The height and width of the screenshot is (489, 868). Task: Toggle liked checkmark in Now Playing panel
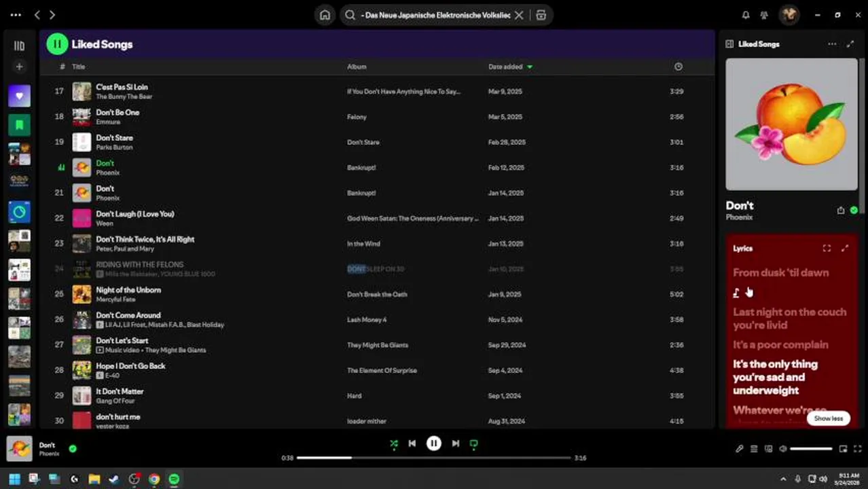click(854, 211)
